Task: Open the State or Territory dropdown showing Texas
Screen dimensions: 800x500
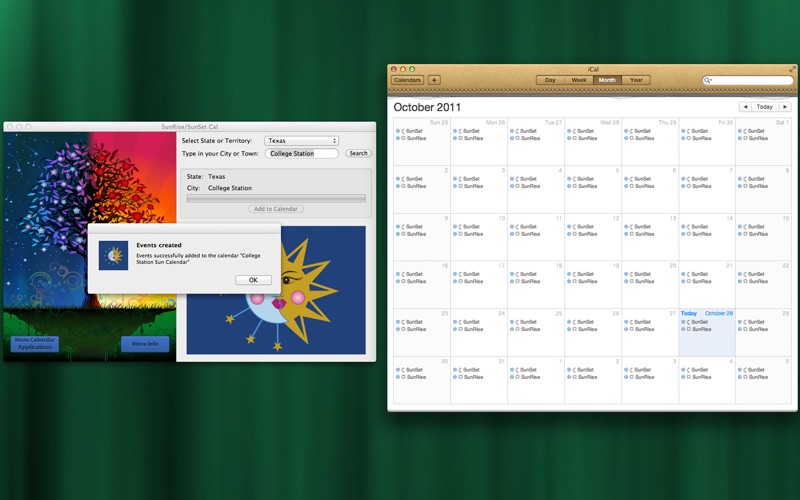Action: tap(301, 141)
